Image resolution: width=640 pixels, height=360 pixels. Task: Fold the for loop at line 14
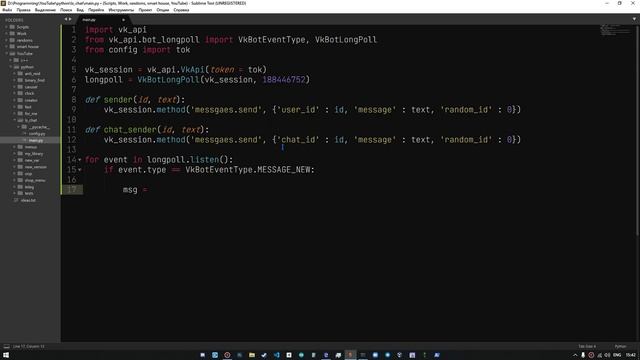click(80, 160)
